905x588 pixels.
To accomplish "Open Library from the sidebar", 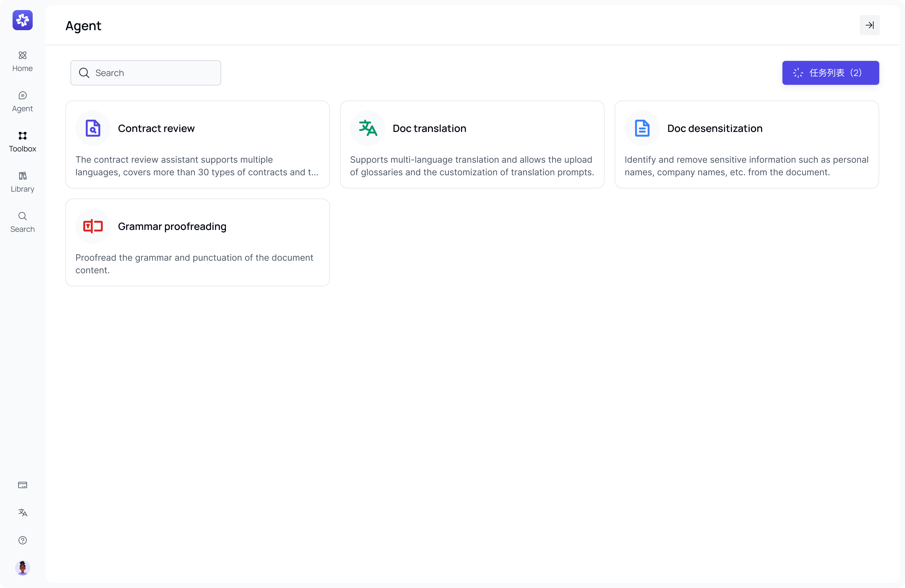I will [22, 182].
